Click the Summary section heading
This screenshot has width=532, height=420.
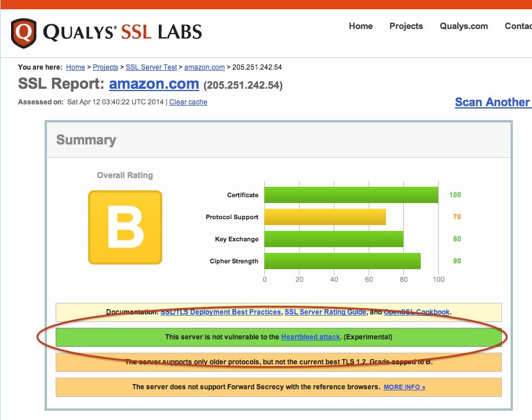point(86,140)
